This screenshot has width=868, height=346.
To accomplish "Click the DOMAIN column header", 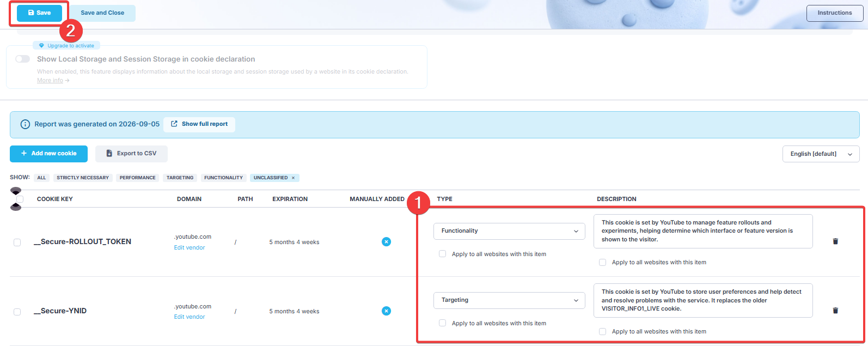I will coord(189,199).
